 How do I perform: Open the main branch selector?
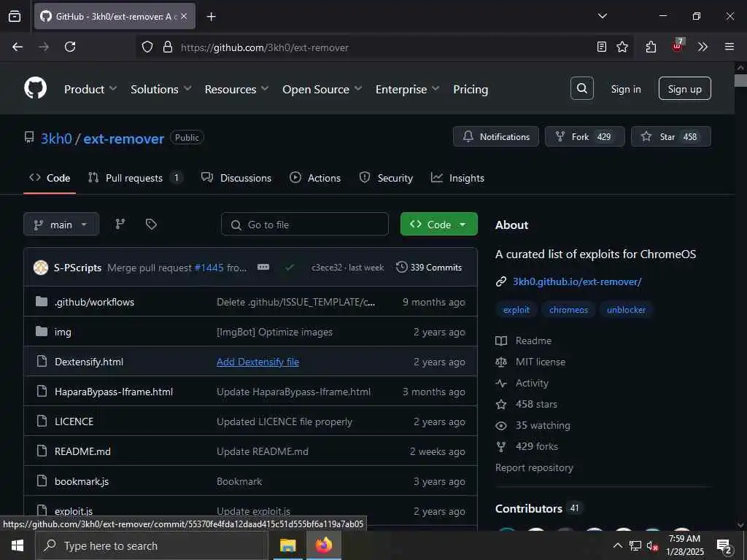click(x=61, y=225)
